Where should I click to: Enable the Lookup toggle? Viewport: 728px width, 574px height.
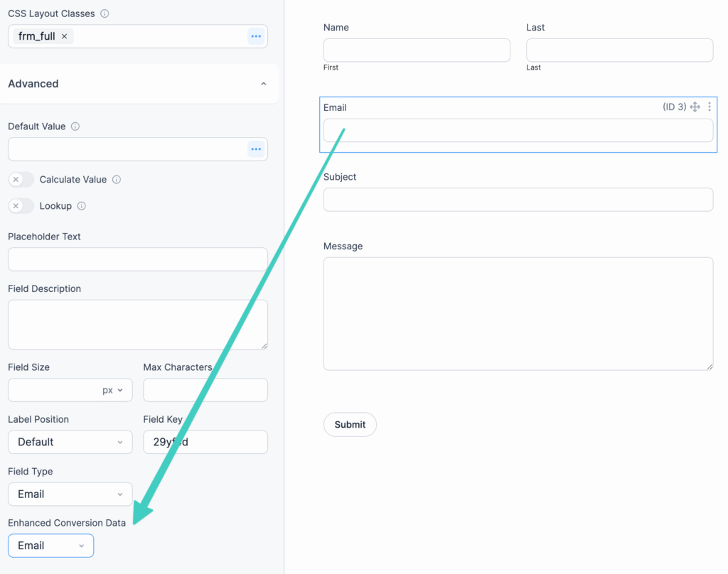[21, 206]
